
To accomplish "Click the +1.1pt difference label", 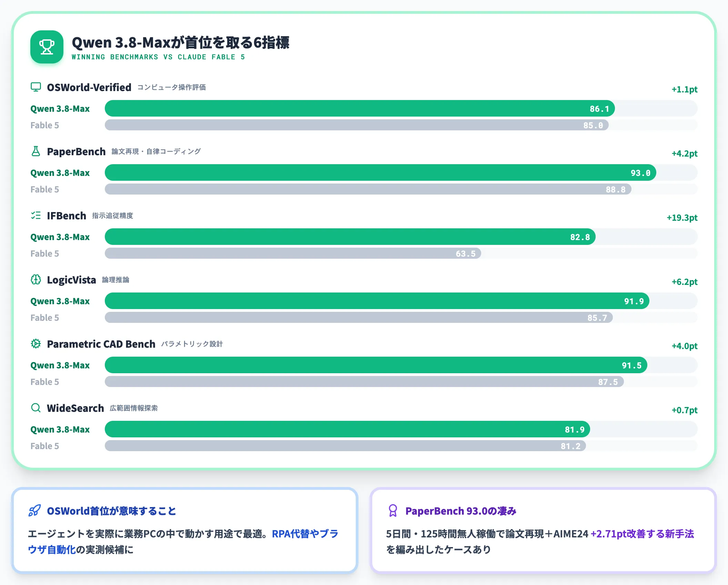I will click(x=684, y=89).
